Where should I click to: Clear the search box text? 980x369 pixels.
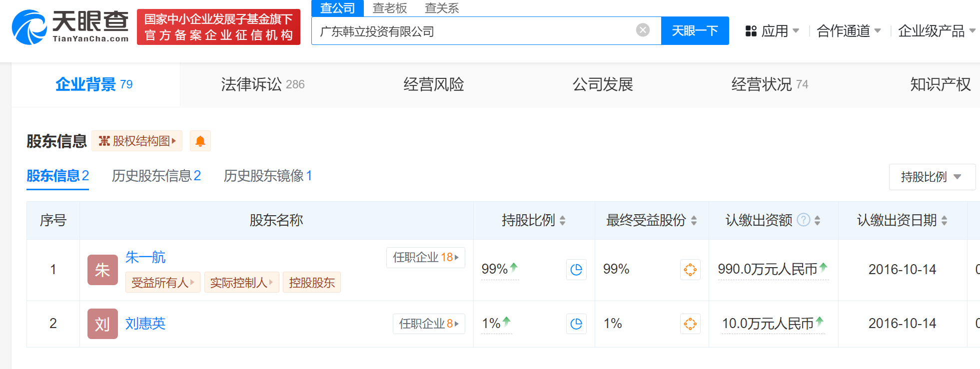pos(643,30)
